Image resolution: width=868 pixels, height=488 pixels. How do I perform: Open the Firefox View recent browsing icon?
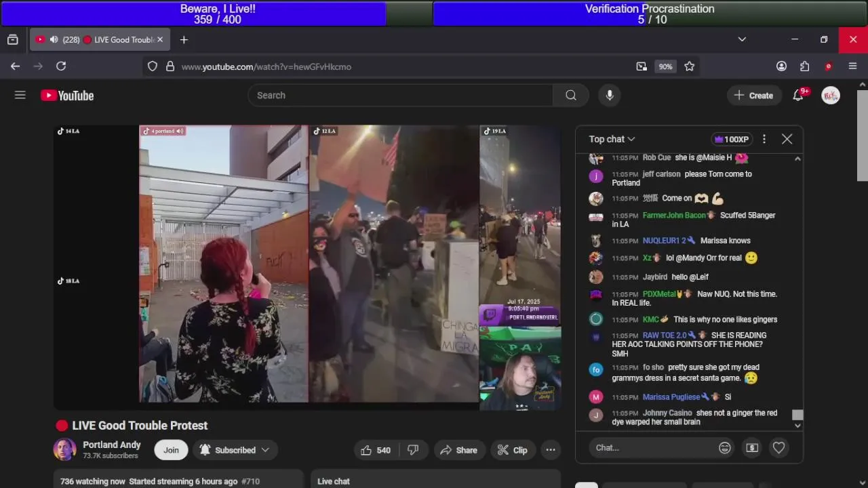click(x=13, y=40)
